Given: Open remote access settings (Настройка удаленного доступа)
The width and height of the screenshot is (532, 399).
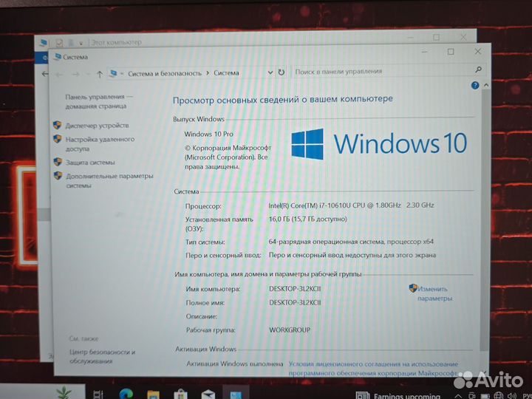Looking at the screenshot, I should tap(100, 144).
